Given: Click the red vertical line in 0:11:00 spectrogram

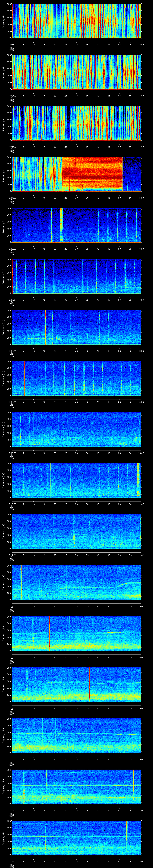Looking at the screenshot, I should coord(54,531).
